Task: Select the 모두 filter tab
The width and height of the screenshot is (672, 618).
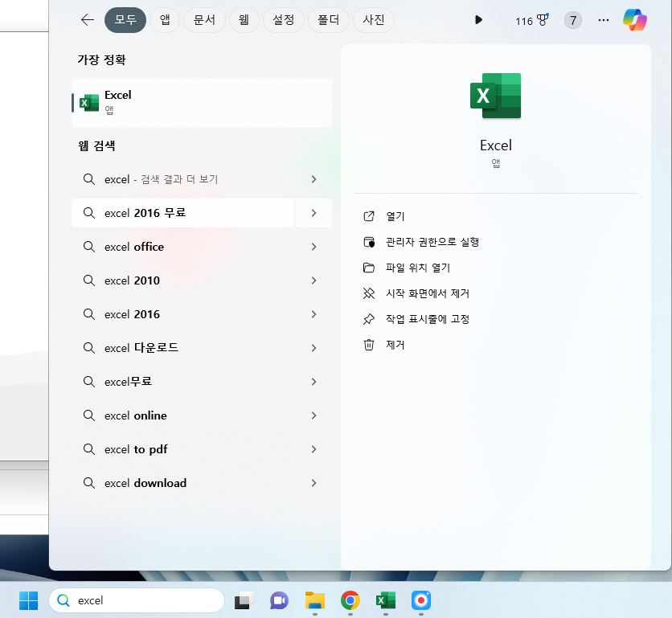Action: 125,20
